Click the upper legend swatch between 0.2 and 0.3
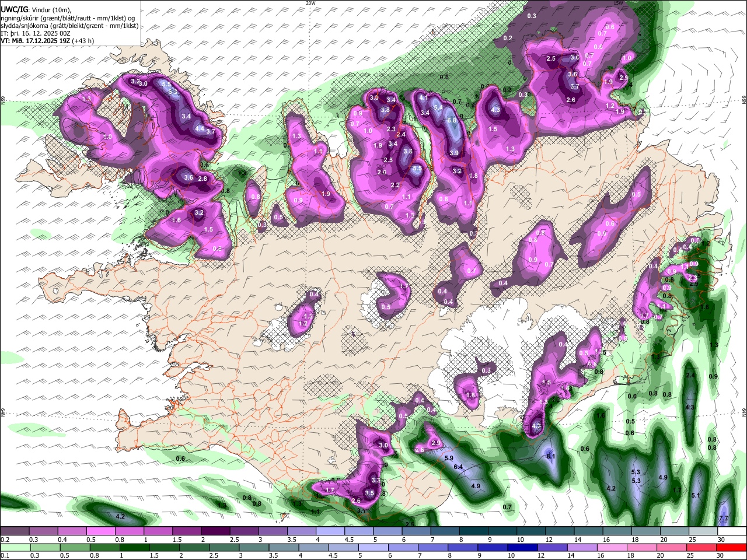 point(15,531)
